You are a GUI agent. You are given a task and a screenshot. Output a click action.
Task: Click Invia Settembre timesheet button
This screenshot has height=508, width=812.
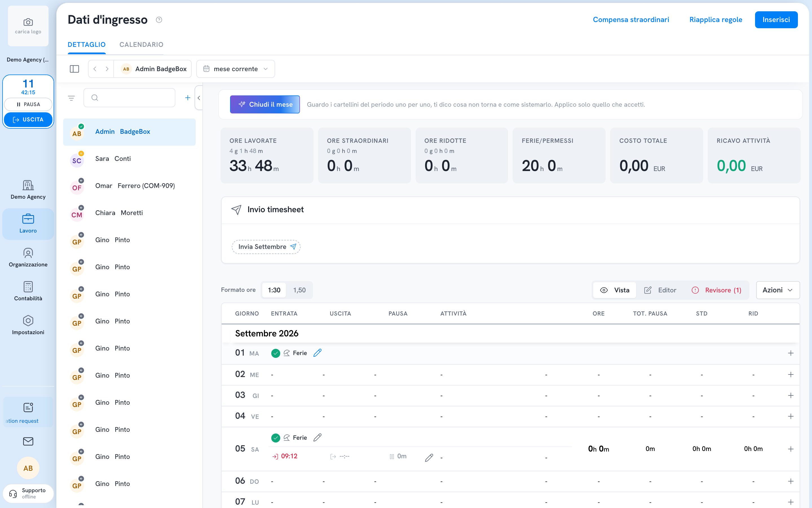click(266, 247)
